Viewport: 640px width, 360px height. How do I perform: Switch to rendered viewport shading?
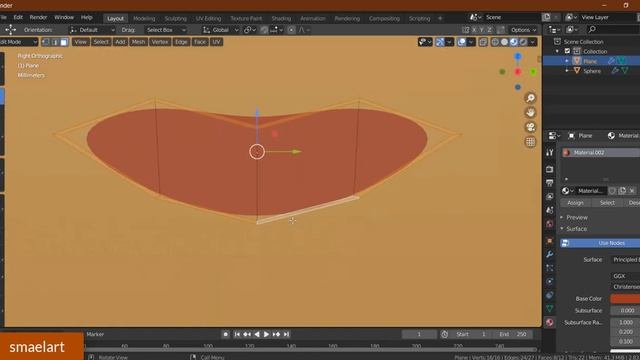tap(523, 42)
